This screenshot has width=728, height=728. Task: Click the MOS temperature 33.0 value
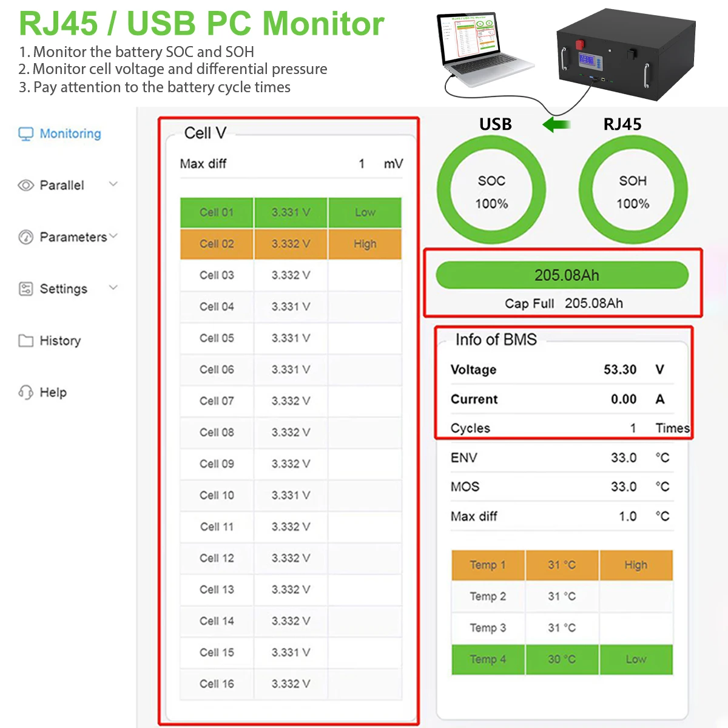[624, 487]
